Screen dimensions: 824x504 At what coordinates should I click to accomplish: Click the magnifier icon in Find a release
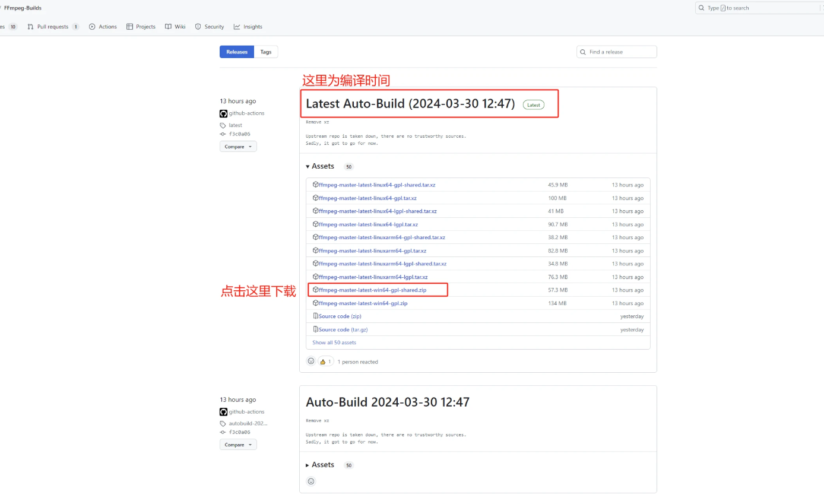tap(583, 52)
